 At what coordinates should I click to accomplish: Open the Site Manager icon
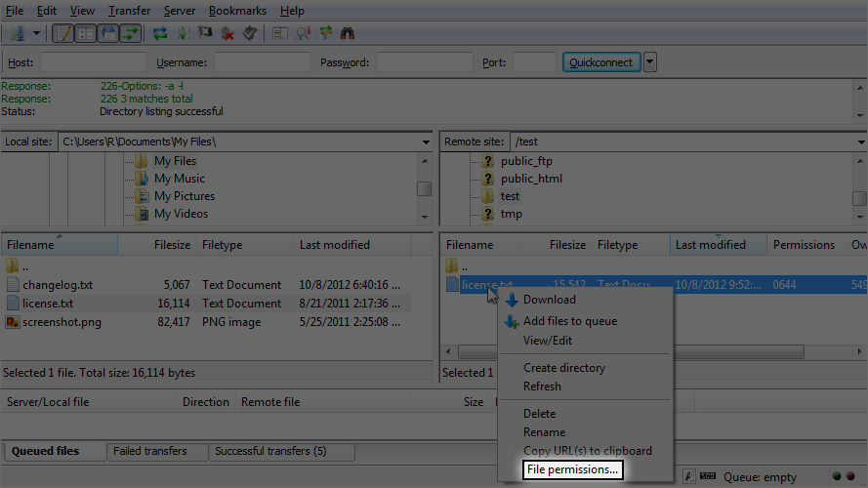18,33
